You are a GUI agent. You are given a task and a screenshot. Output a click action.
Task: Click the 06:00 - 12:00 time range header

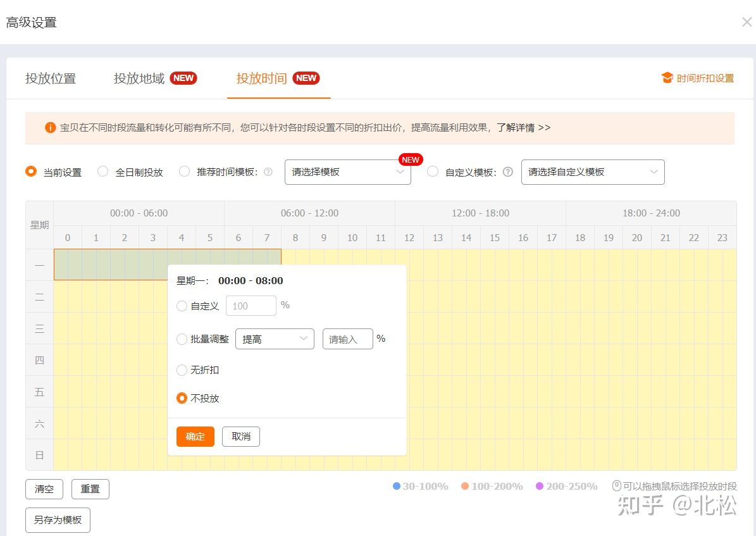(309, 213)
